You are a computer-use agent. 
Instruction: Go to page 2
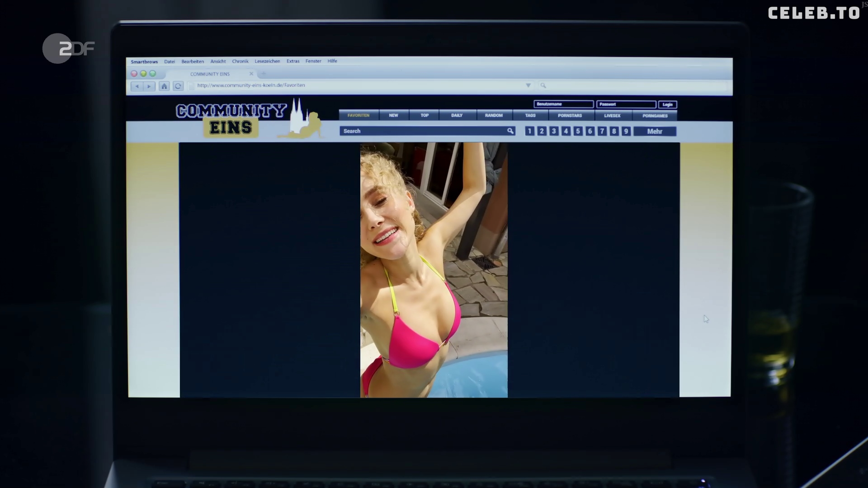click(542, 131)
